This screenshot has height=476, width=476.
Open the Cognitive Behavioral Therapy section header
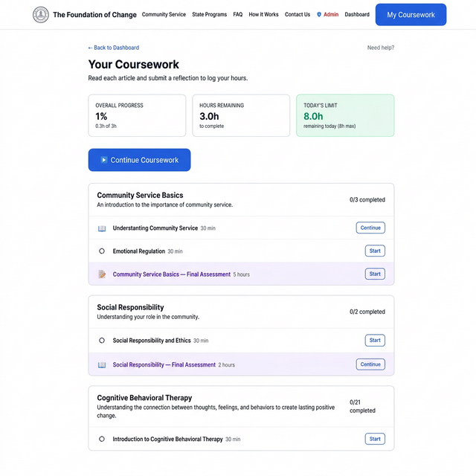tap(144, 398)
